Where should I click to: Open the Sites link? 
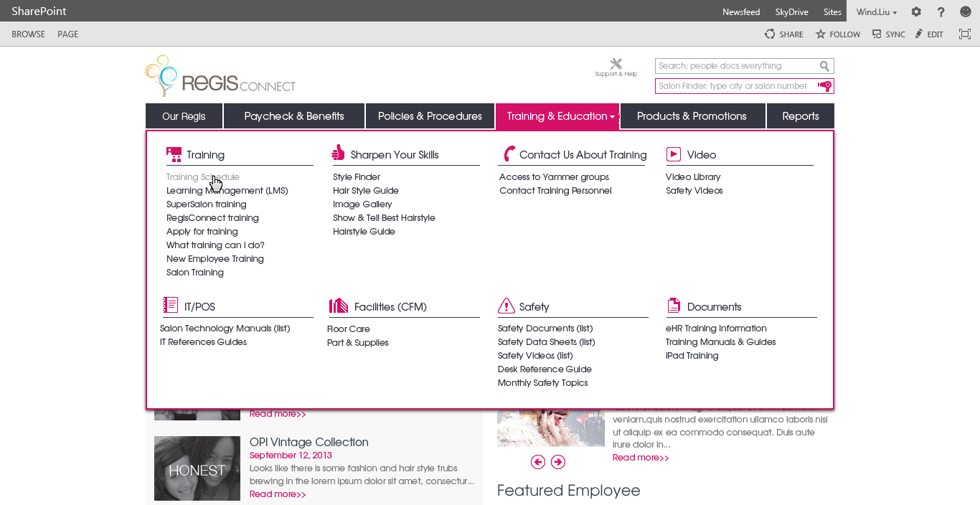click(x=832, y=12)
